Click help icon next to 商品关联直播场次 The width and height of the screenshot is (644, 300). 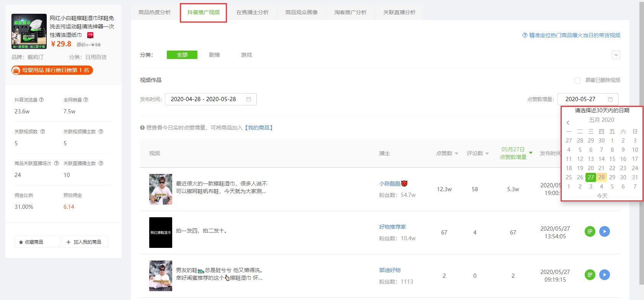pyautogui.click(x=57, y=163)
